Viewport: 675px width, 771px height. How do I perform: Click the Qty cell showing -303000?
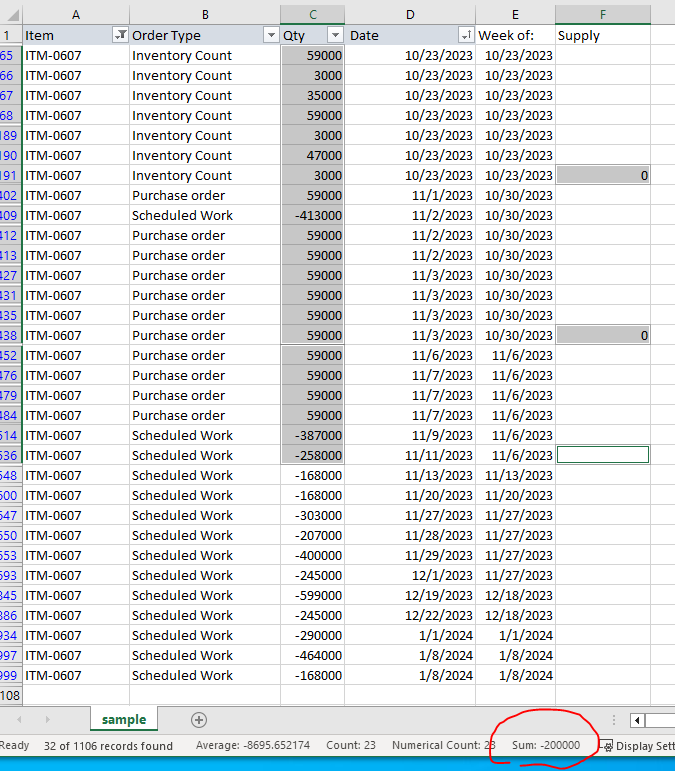pos(313,515)
